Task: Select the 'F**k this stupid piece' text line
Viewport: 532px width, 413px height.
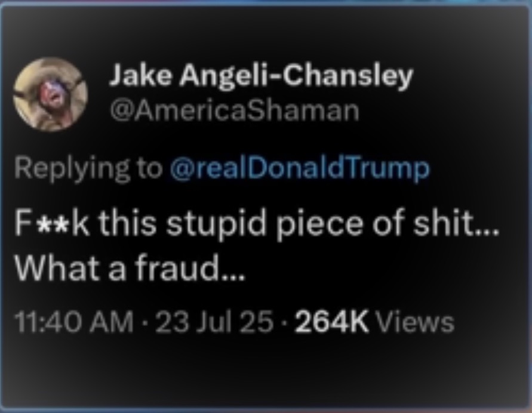Action: coord(257,224)
